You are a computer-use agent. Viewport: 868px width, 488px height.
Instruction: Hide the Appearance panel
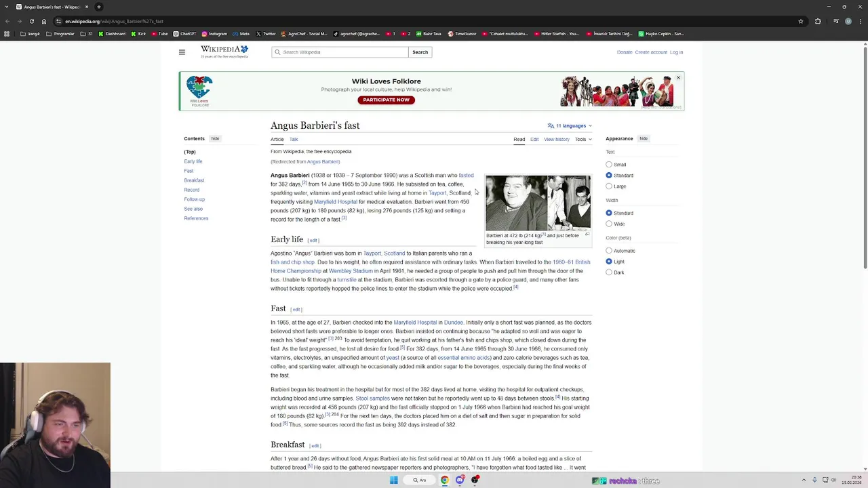coord(644,139)
